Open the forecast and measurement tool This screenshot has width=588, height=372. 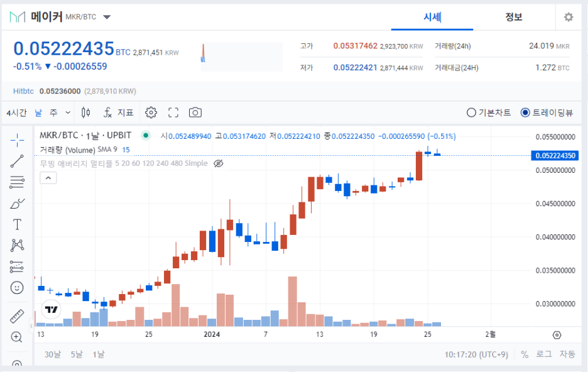pos(17,266)
